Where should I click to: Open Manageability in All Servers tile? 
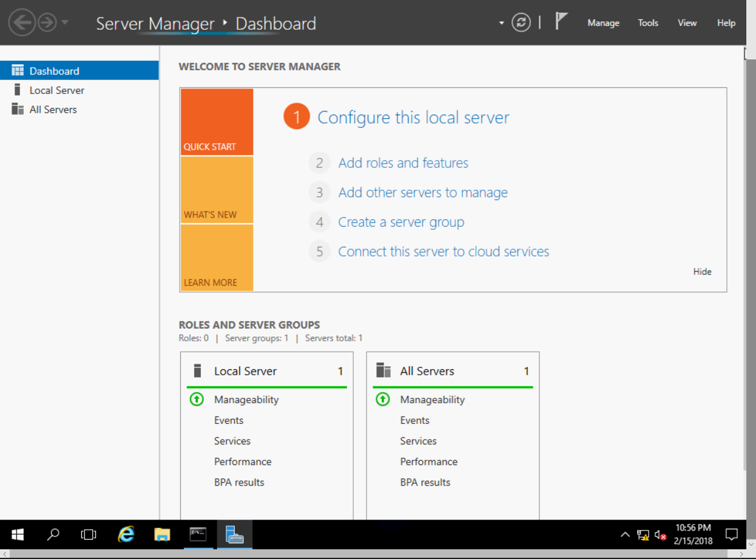[x=433, y=400]
